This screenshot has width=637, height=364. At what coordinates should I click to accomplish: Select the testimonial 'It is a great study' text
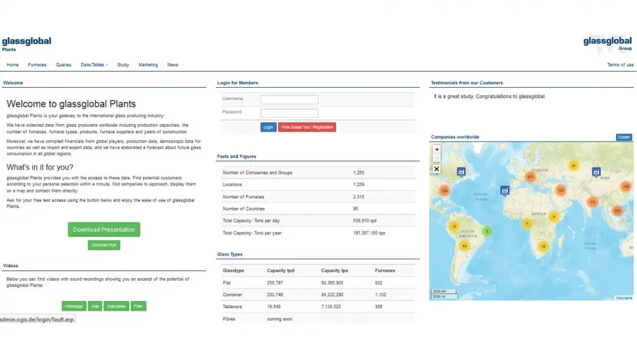pyautogui.click(x=489, y=97)
